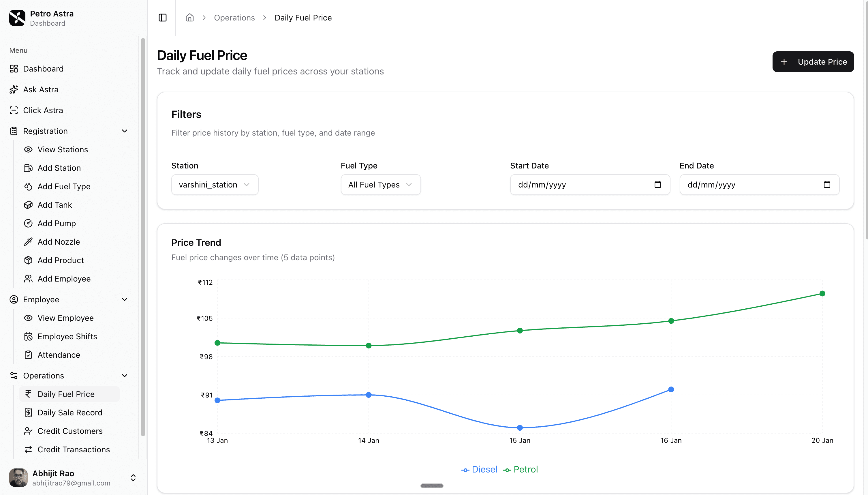
Task: Click the Daily Fuel Price rupee icon
Action: tap(29, 394)
